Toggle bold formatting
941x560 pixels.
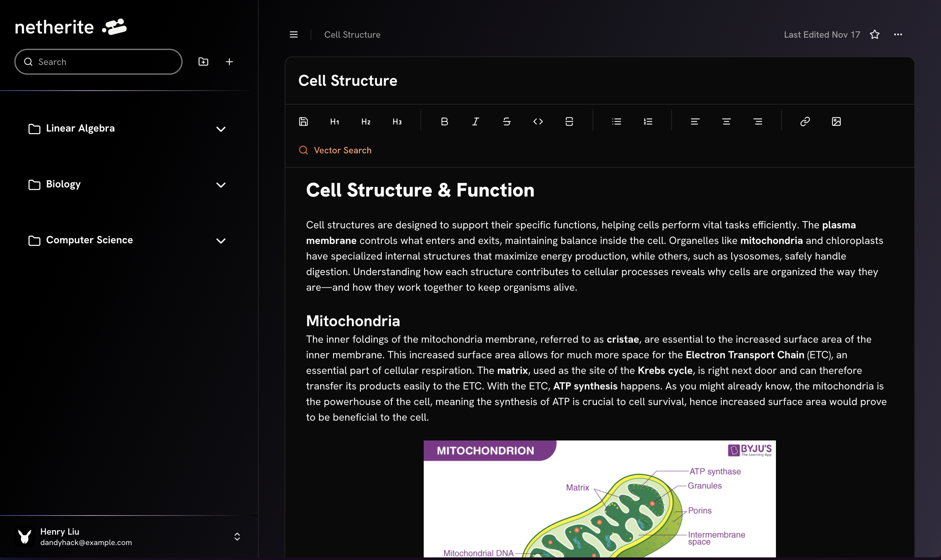(444, 121)
